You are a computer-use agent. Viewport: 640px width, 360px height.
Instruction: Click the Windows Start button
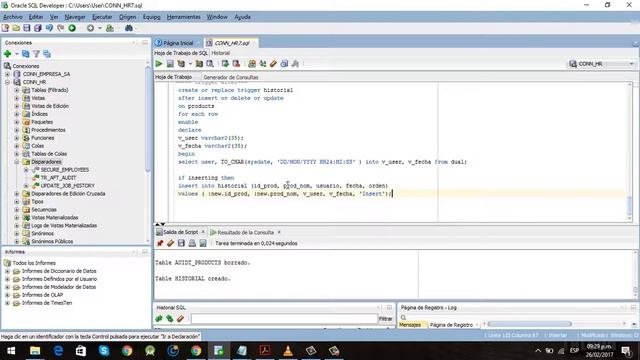coord(11,351)
